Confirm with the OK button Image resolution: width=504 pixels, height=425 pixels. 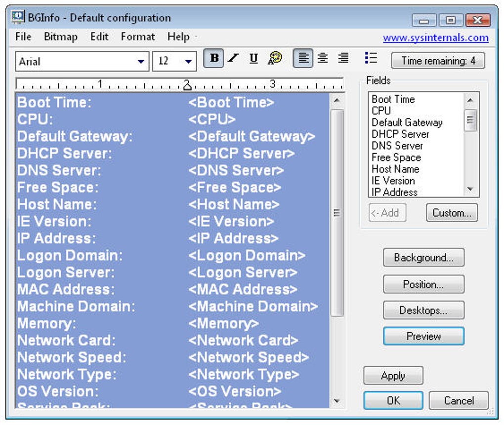[393, 401]
